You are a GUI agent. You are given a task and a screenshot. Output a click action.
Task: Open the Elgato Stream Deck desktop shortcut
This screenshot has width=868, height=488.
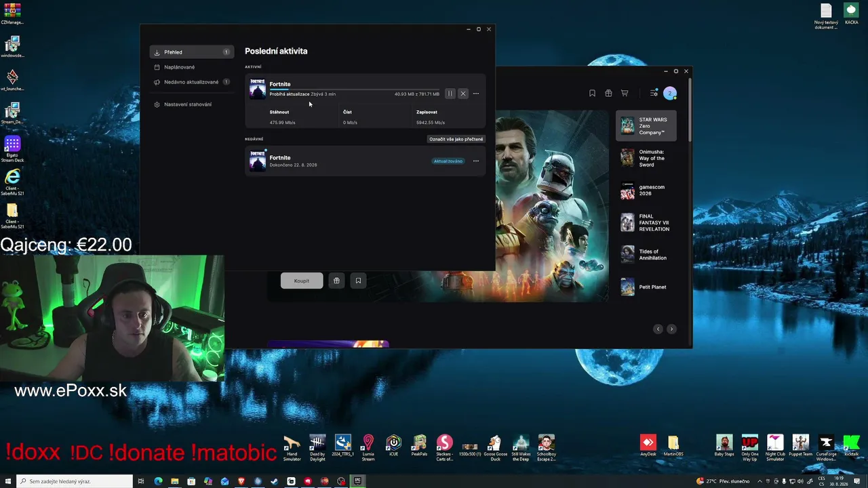click(x=12, y=149)
